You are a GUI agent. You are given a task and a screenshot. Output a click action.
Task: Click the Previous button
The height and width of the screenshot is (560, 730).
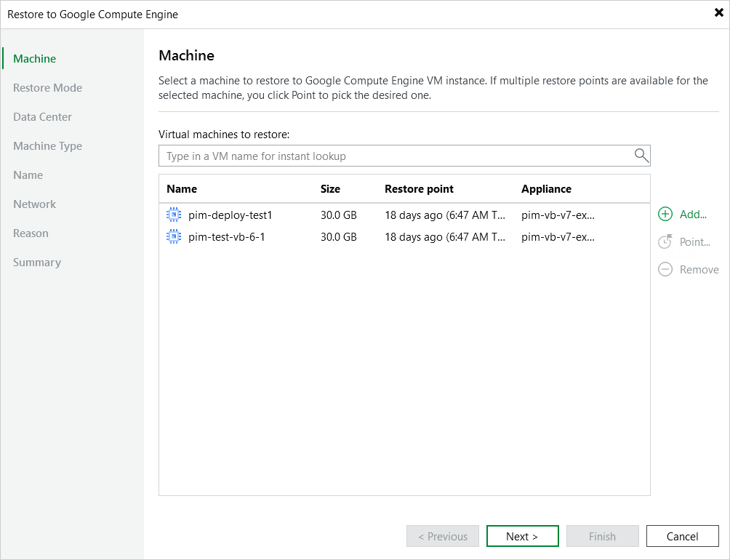[x=442, y=536]
